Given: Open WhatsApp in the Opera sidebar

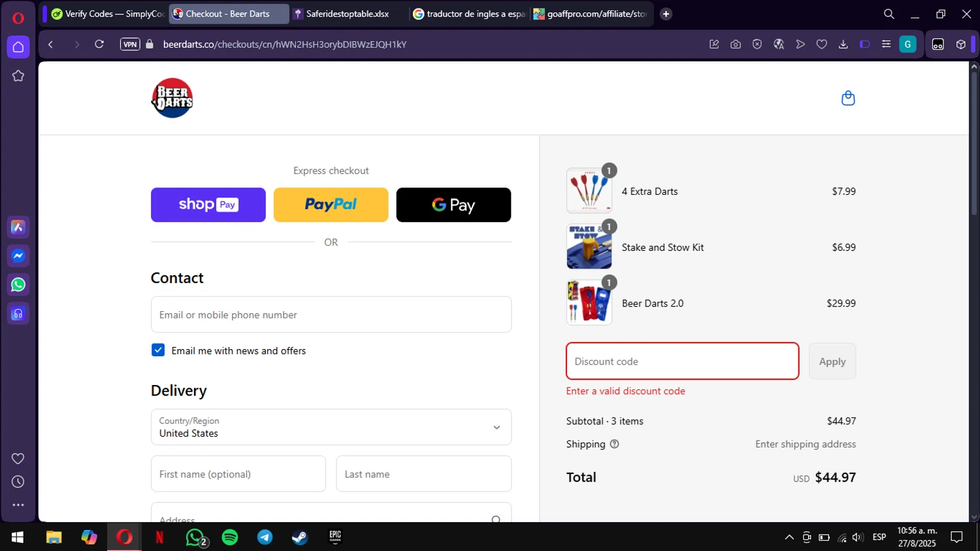Looking at the screenshot, I should tap(18, 284).
